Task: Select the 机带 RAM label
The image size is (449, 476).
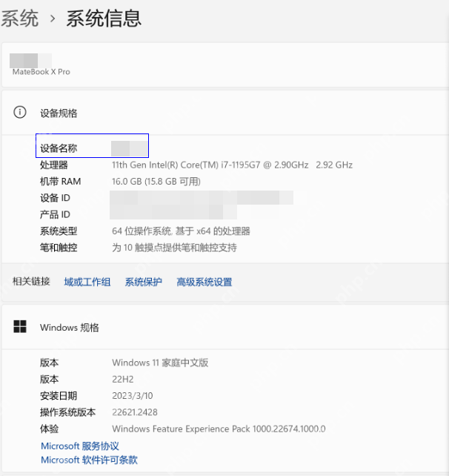Action: [60, 182]
